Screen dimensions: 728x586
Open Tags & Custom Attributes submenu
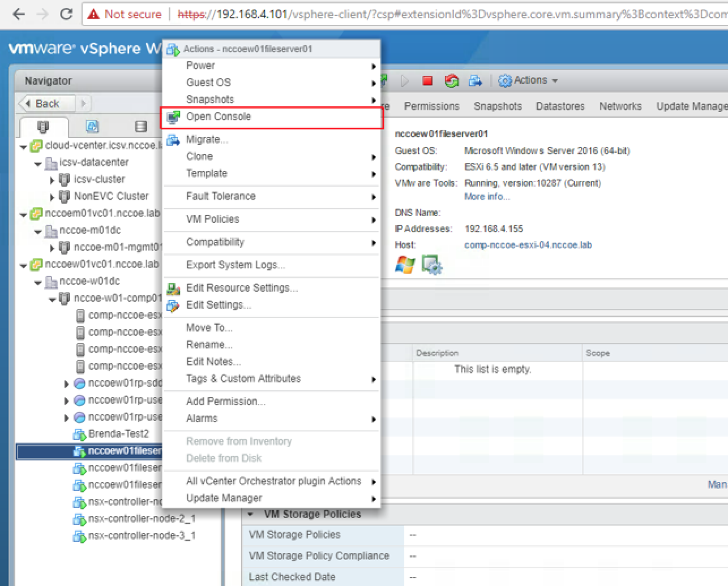click(272, 379)
